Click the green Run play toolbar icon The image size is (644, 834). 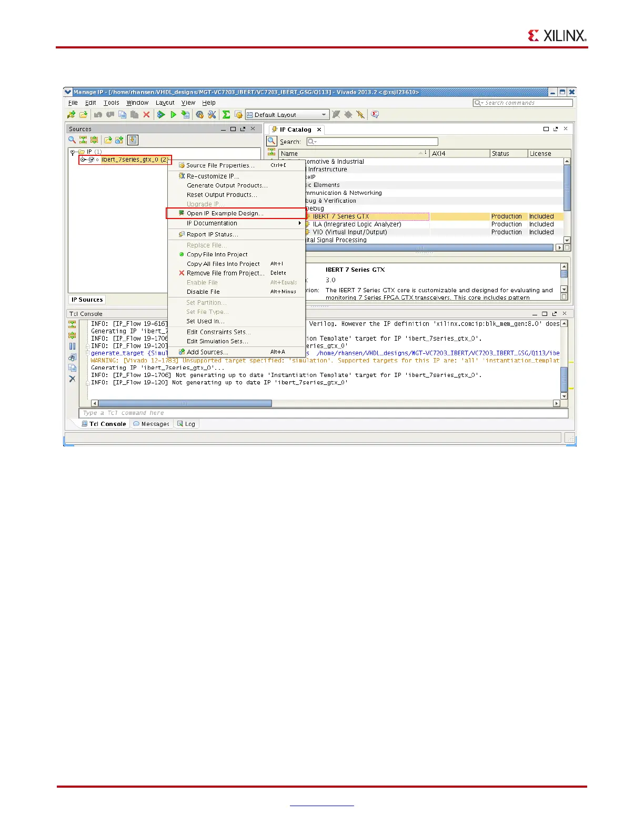tap(173, 114)
